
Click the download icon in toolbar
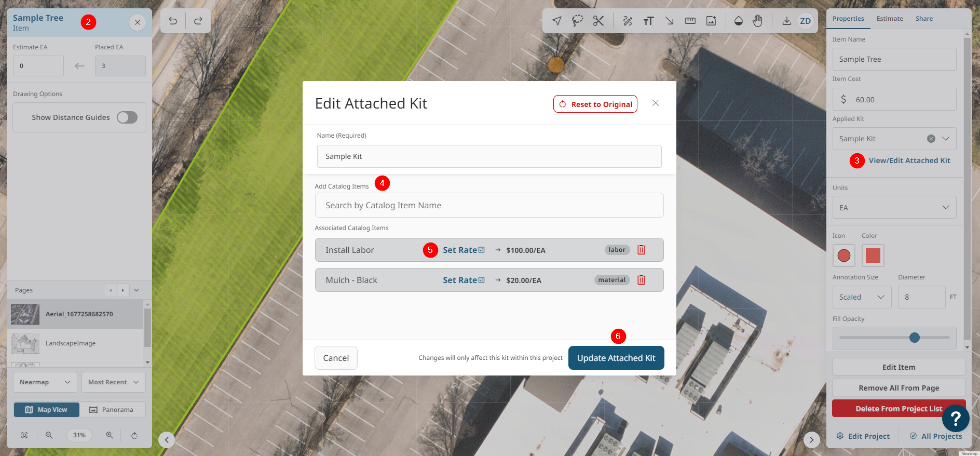[x=787, y=21]
